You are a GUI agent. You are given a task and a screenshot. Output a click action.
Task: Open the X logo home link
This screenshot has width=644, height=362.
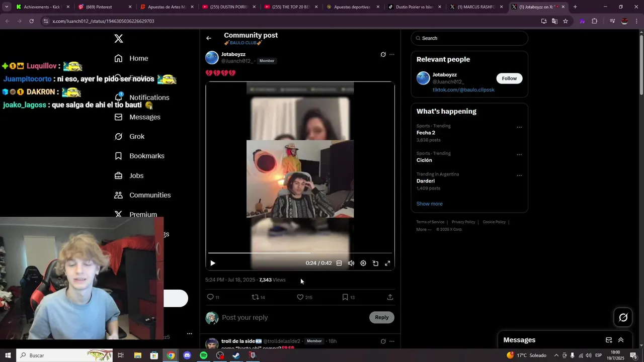(x=119, y=39)
